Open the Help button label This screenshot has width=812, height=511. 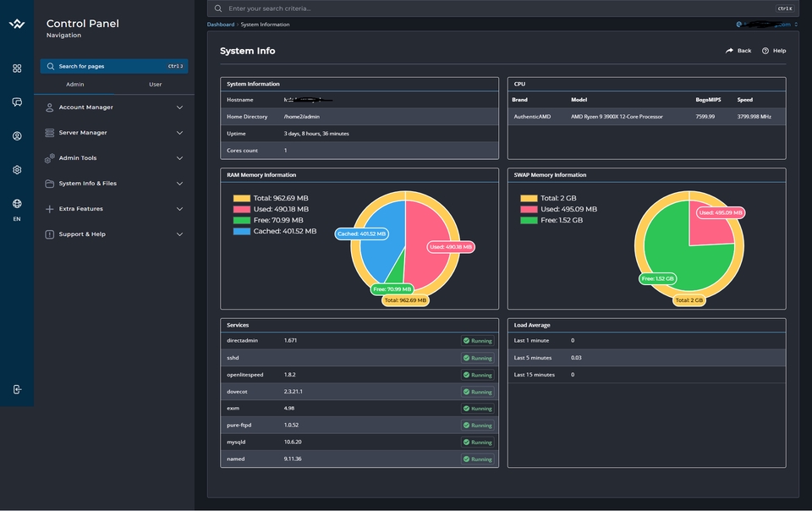[779, 51]
